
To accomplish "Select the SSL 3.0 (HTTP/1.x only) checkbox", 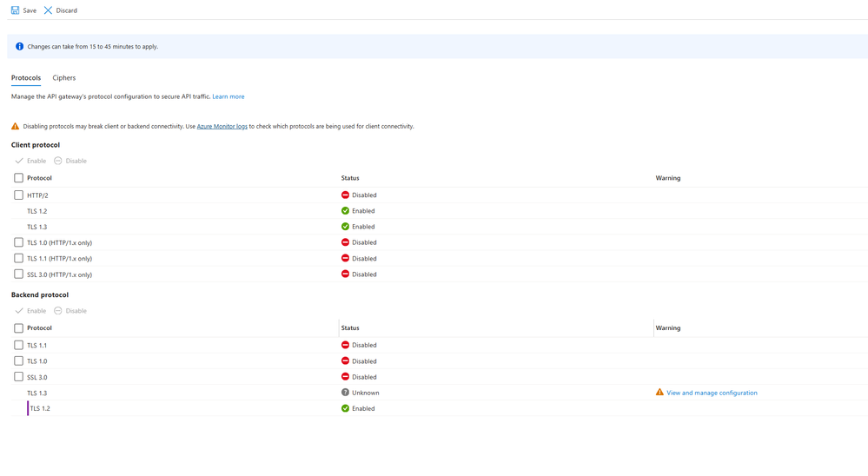I will 18,274.
